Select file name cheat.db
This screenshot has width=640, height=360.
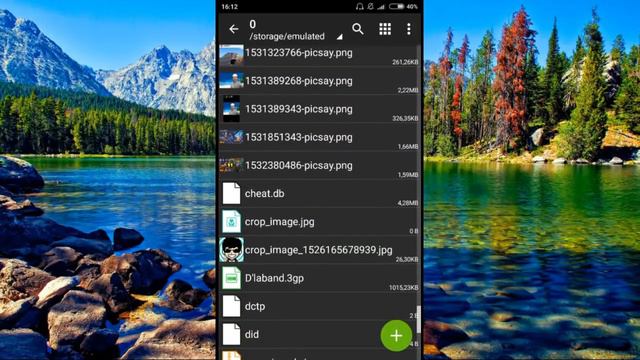coord(264,193)
